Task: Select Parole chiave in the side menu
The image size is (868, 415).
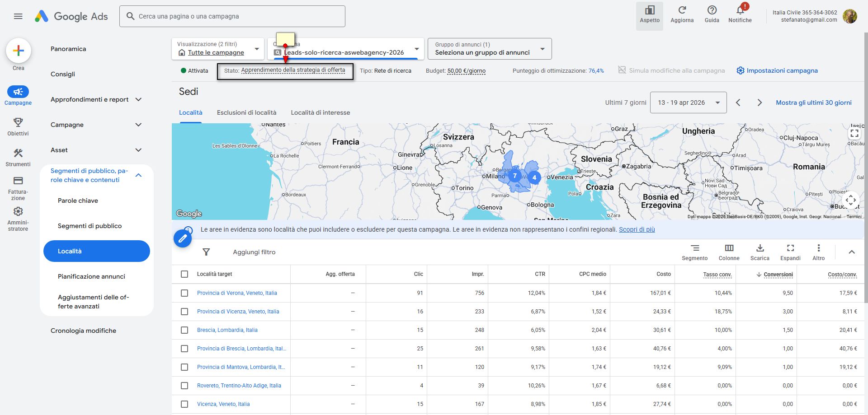Action: point(78,201)
